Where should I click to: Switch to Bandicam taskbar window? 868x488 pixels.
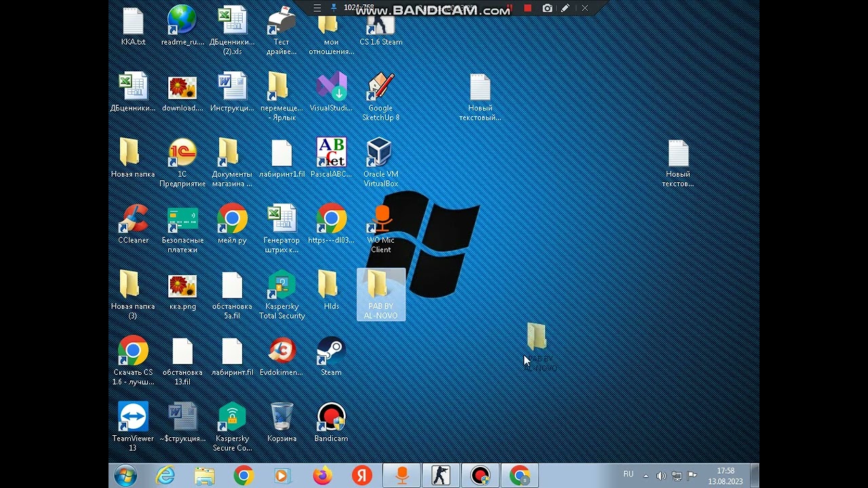(480, 476)
